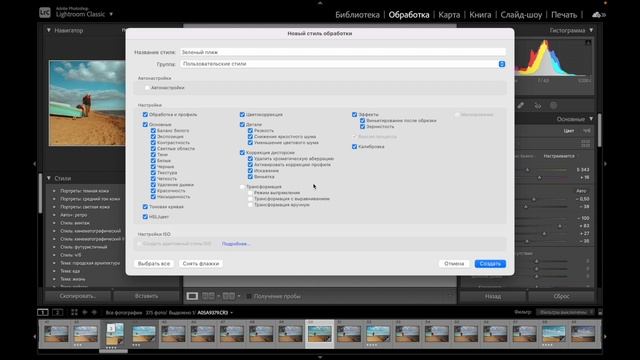Collapse the right panel with its edge arrow
This screenshot has height=360, width=640.
click(605, 164)
